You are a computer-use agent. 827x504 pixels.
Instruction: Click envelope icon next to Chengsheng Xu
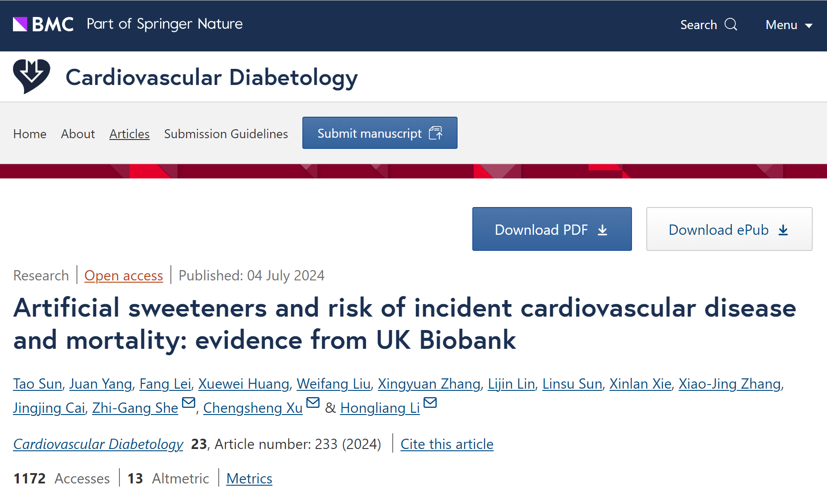coord(313,402)
